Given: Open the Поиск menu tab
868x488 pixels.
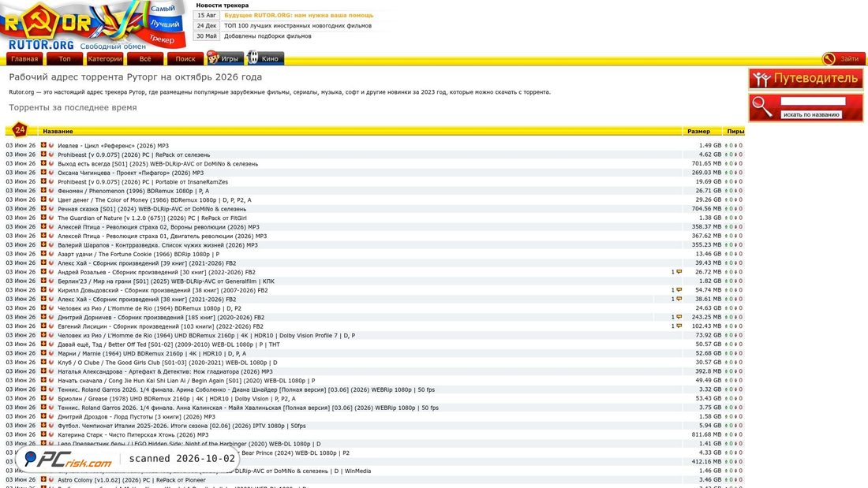Looking at the screenshot, I should 185,58.
